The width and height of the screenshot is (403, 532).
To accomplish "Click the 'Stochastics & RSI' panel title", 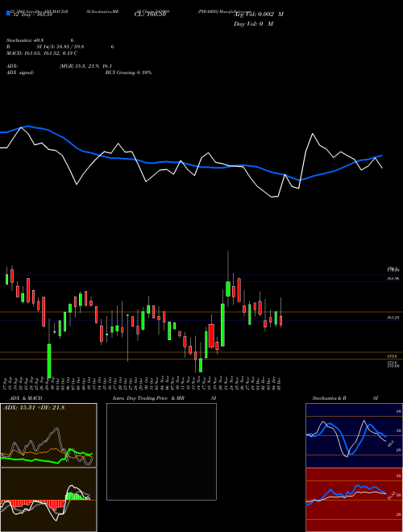I will [x=345, y=398].
